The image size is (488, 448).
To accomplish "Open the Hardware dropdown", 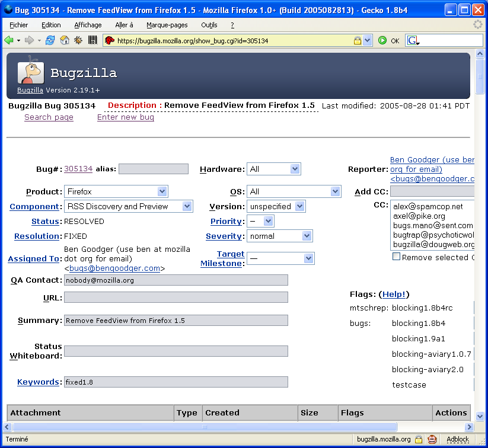I will coord(274,169).
